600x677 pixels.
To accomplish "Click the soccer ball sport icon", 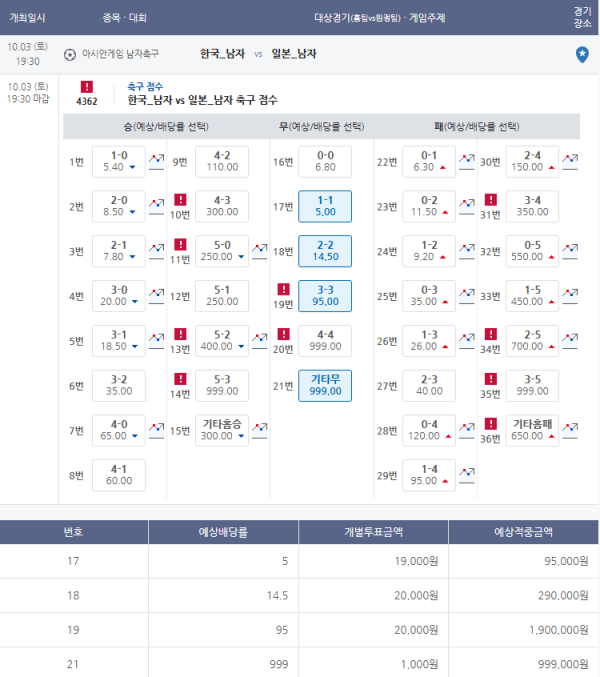I will click(x=70, y=55).
